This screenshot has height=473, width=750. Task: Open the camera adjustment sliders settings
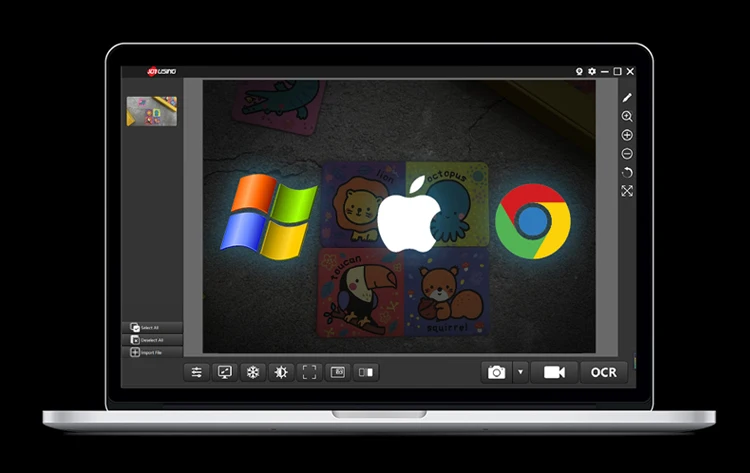[x=197, y=372]
